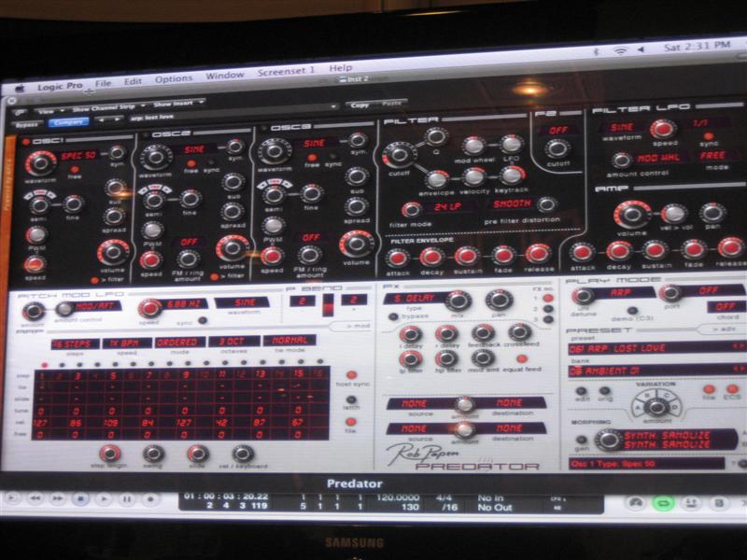The image size is (747, 560).
Task: Click the previous preset arrow beside Compare
Action: pyautogui.click(x=102, y=120)
